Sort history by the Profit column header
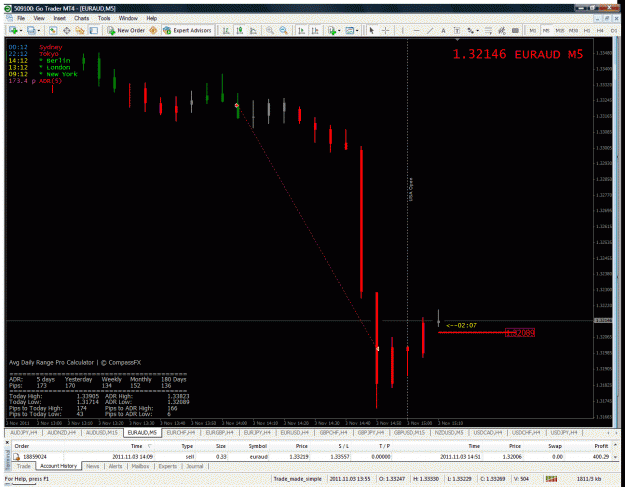 click(601, 446)
